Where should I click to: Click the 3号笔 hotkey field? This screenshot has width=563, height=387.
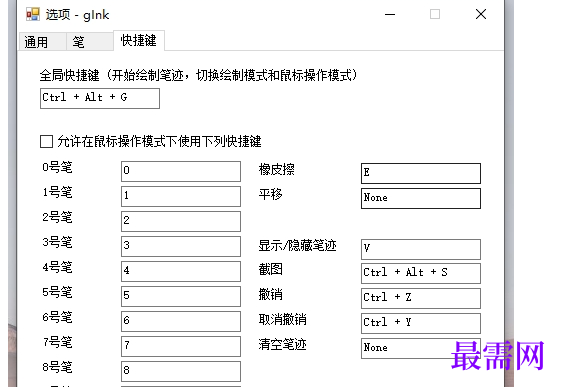coord(181,246)
